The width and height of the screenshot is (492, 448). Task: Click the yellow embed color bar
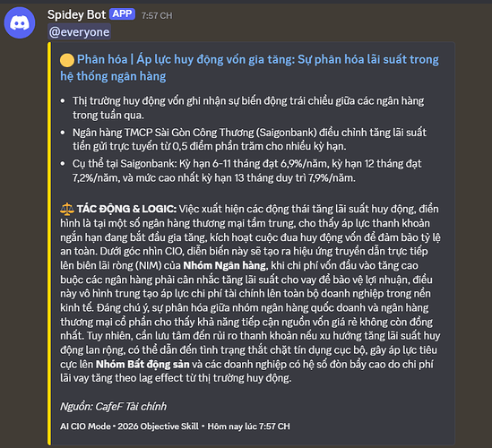(49, 244)
